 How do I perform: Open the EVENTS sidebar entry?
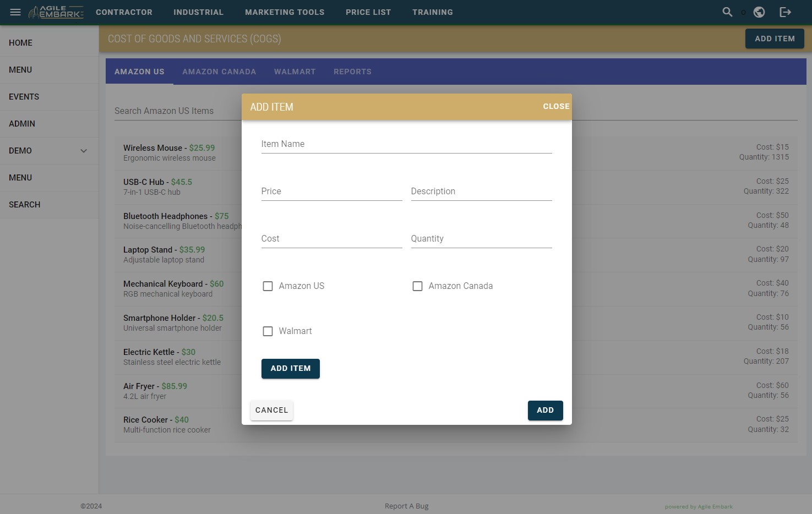(24, 96)
